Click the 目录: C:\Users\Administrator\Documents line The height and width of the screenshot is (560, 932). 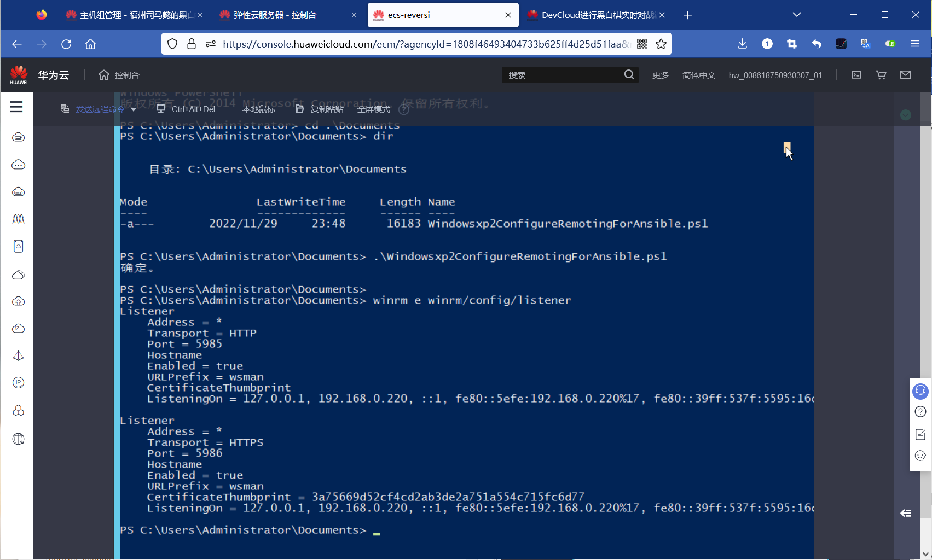click(278, 169)
